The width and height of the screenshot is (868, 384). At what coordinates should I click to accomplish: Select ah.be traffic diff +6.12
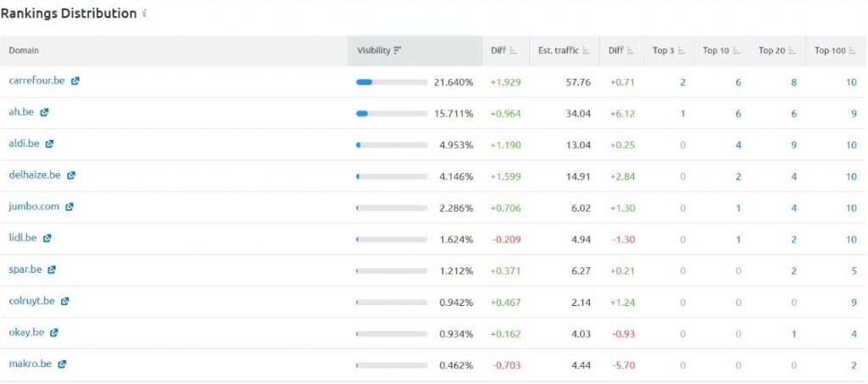(x=622, y=114)
